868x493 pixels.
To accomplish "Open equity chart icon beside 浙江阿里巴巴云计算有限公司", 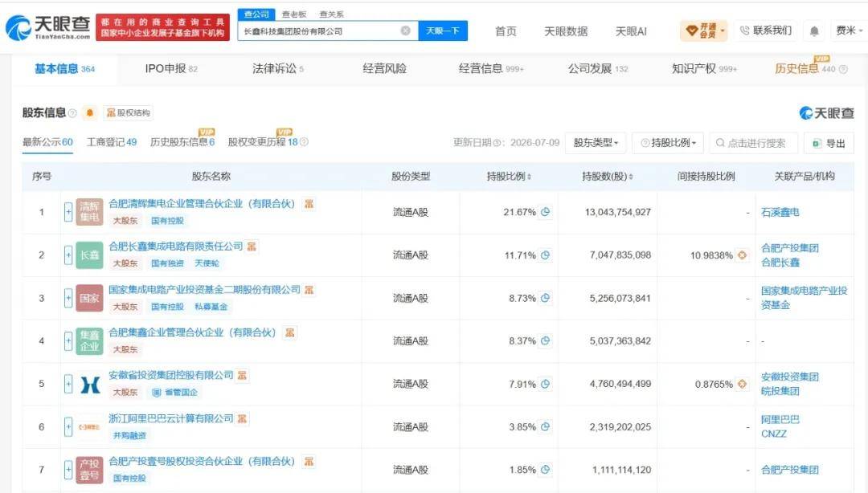I will 242,418.
